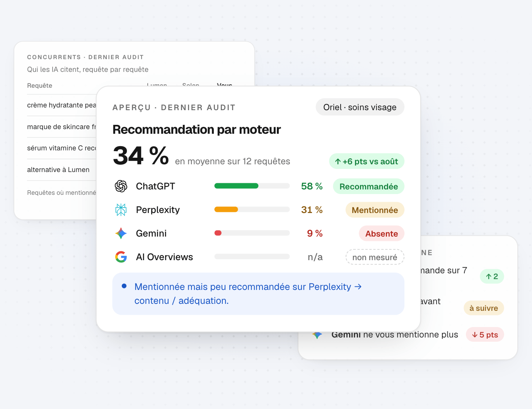Click the 'Requêtes où mentionné' footer text
The height and width of the screenshot is (409, 532).
pyautogui.click(x=61, y=193)
